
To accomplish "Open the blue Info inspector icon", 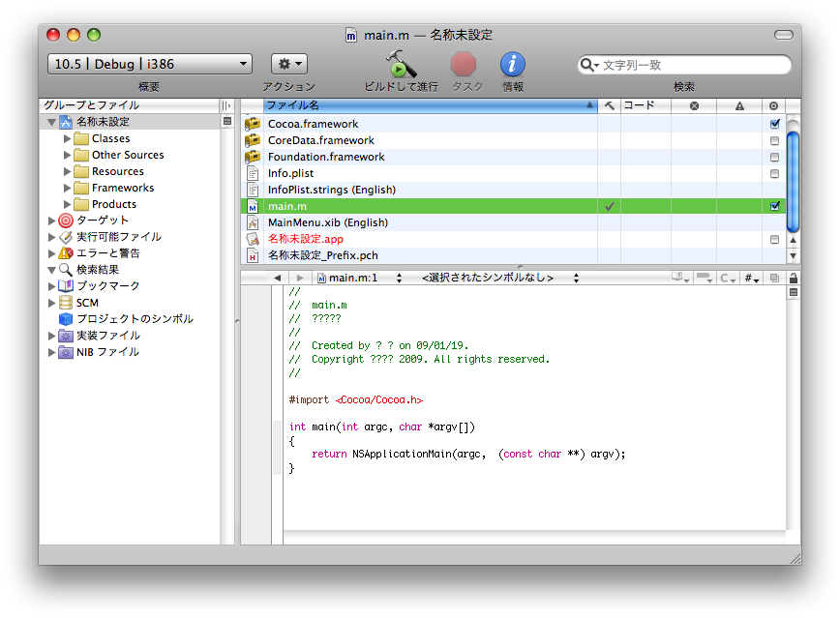I will coord(512,65).
